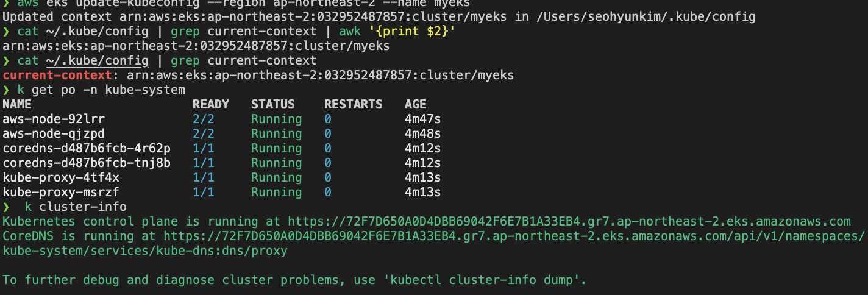Click the red current-context label
Image resolution: width=868 pixels, height=295 pixels.
(61, 75)
